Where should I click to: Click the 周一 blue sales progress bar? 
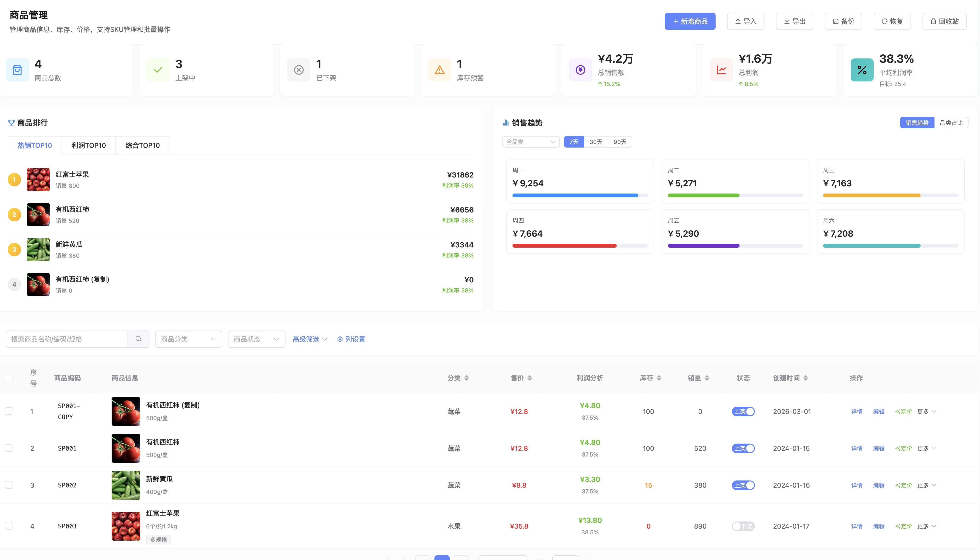[x=575, y=195]
